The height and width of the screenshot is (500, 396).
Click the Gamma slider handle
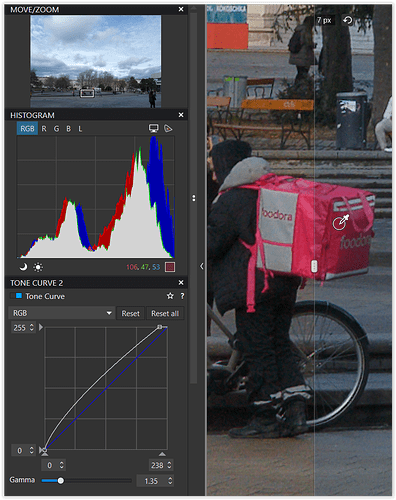pos(61,481)
